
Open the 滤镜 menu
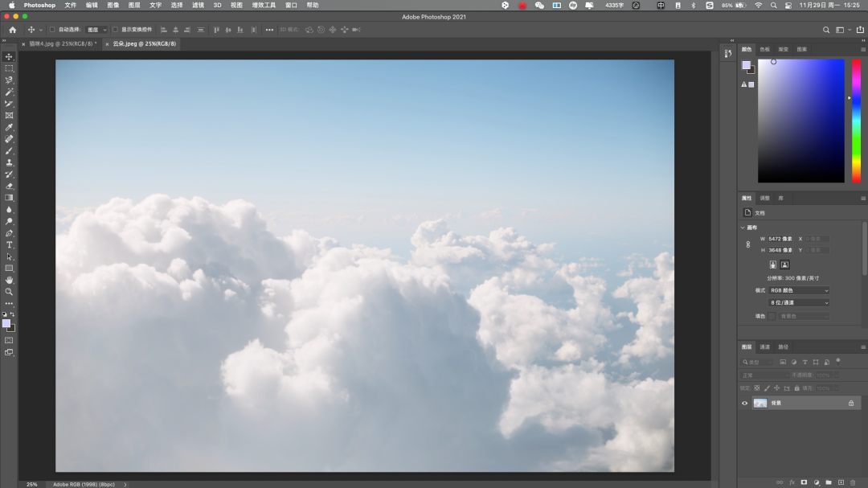pyautogui.click(x=198, y=5)
